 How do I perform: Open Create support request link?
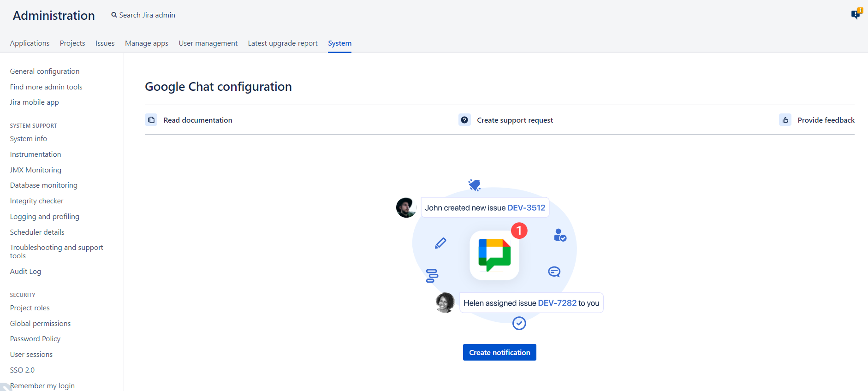click(x=515, y=120)
